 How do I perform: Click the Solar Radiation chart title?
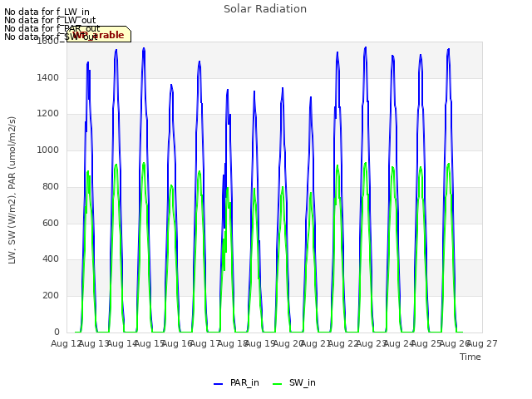[265, 9]
